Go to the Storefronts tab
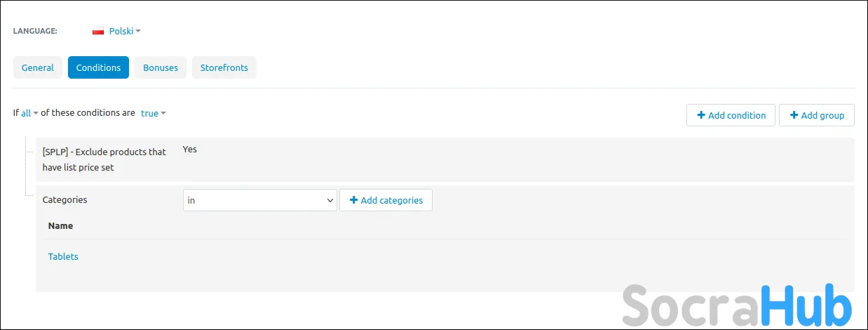Screen dimensions: 868x330 pos(224,67)
